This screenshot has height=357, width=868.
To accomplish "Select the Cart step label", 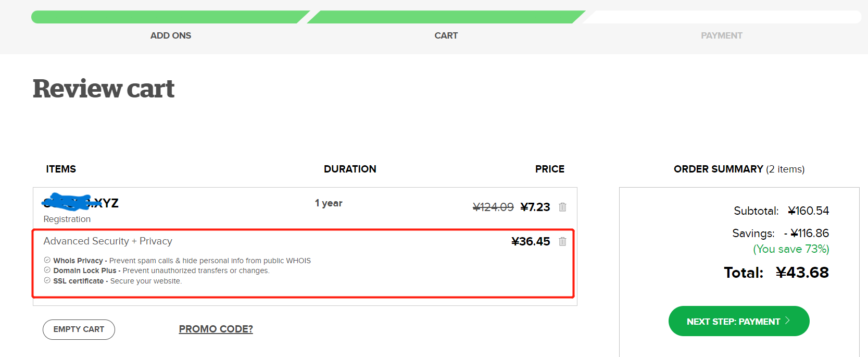I will point(446,35).
